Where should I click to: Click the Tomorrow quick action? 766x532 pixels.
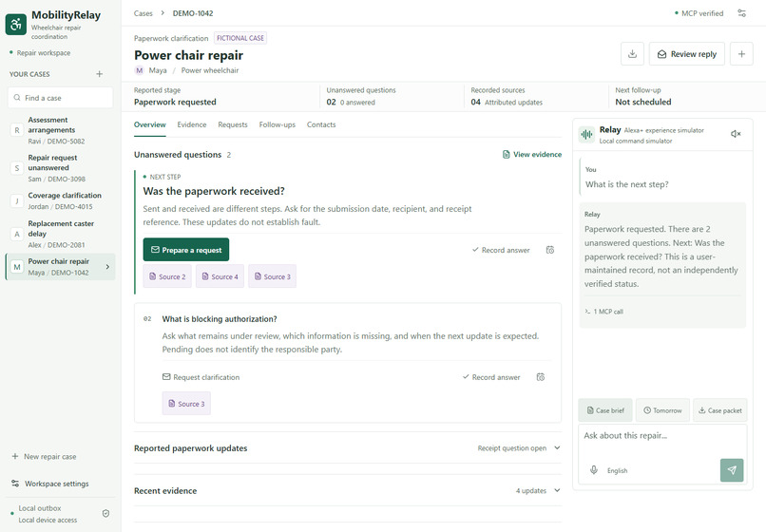pos(662,410)
